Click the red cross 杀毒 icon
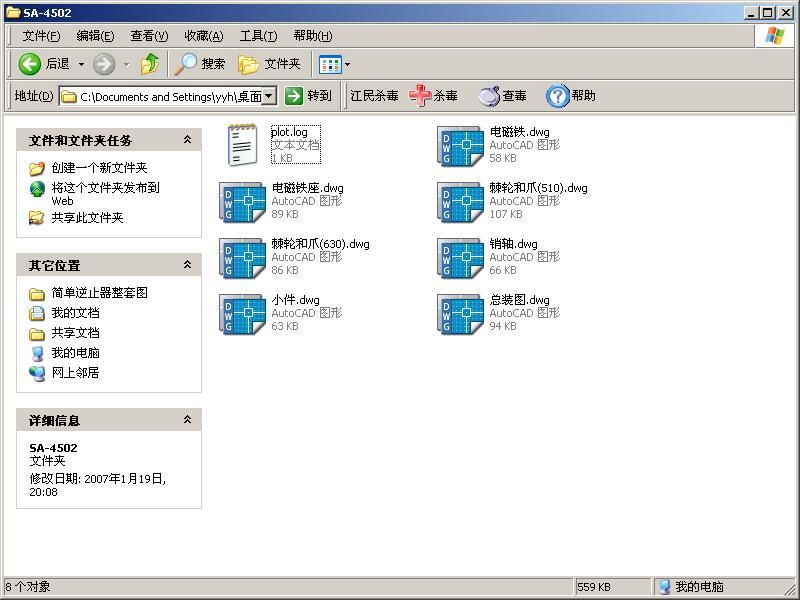 [x=420, y=95]
